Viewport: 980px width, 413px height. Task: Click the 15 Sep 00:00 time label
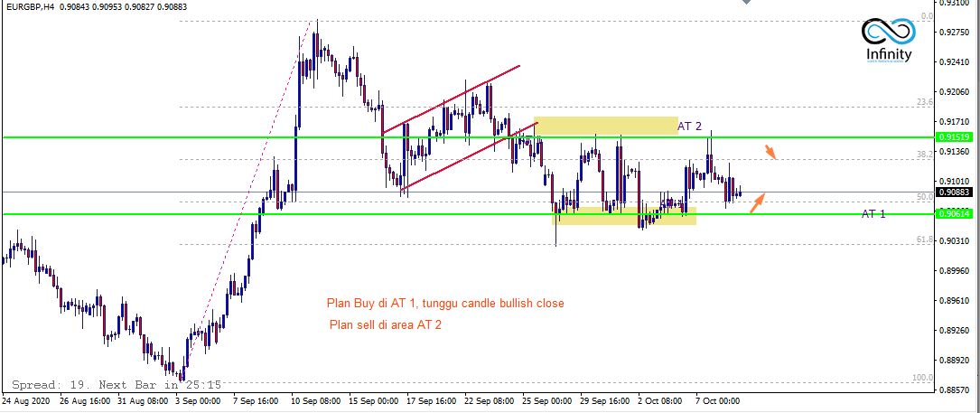[373, 399]
